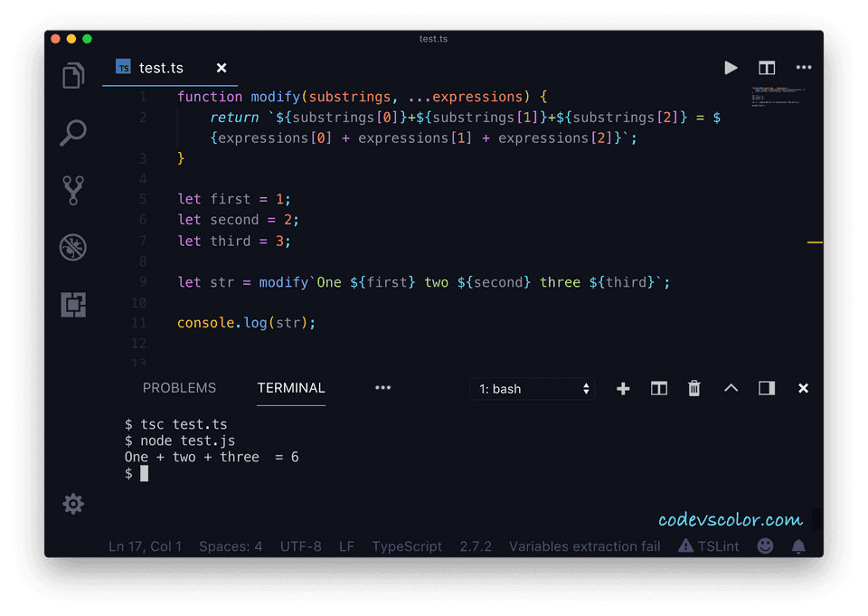Click 'console.log(str);' code line

pyautogui.click(x=246, y=323)
